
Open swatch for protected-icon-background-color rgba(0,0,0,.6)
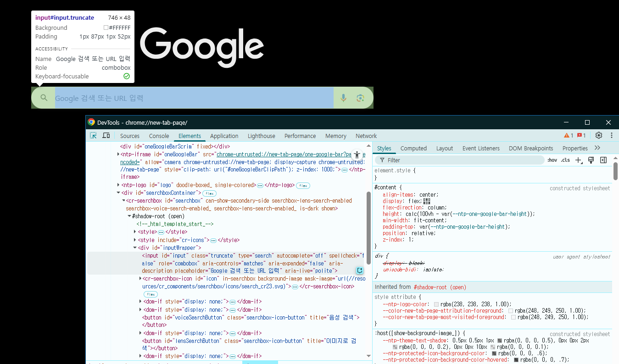coord(494,353)
